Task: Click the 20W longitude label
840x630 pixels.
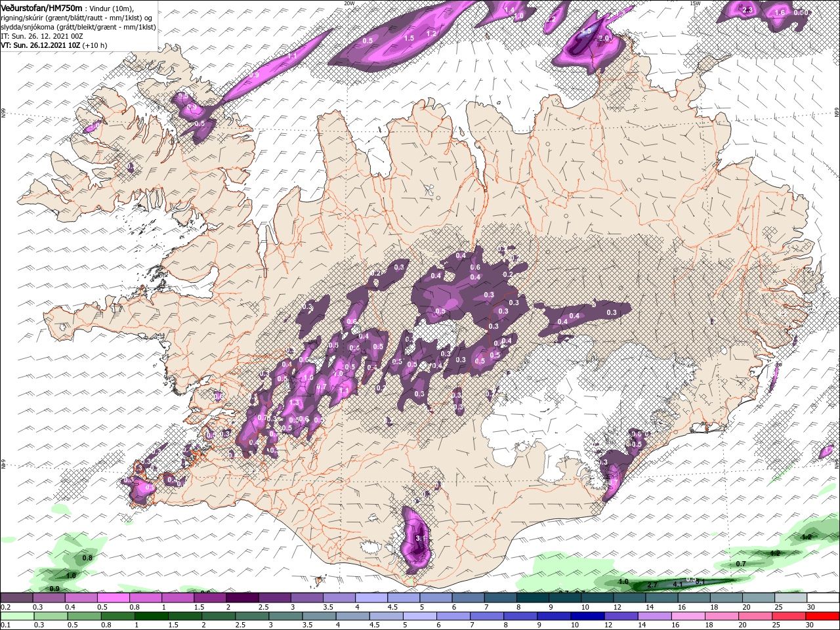Action: tap(349, 3)
